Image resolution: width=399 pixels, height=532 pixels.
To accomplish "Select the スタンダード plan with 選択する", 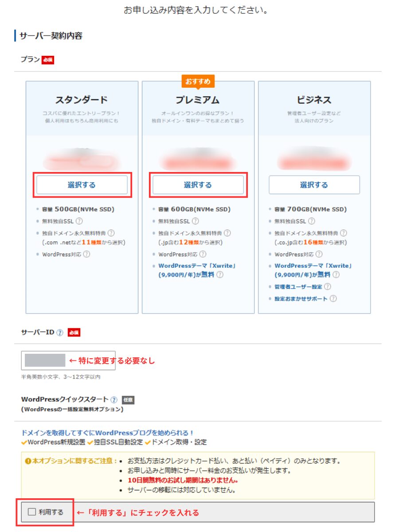I will (x=82, y=185).
